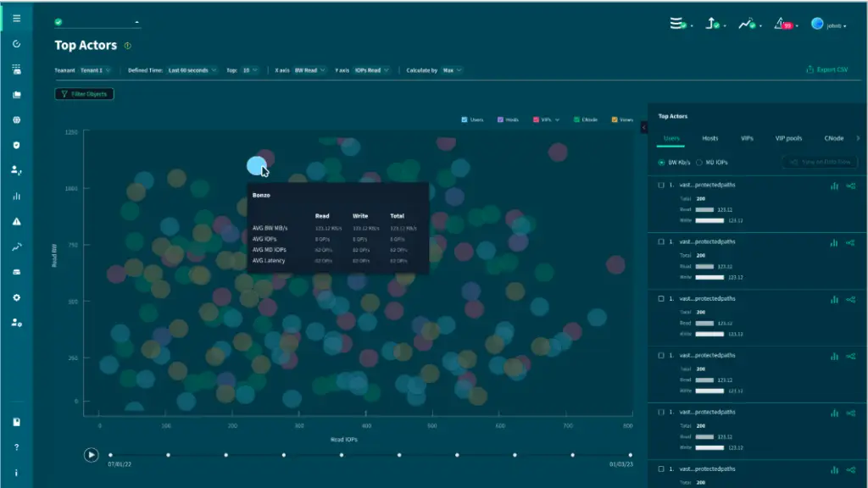
Task: Open the help question mark icon
Action: (16, 447)
